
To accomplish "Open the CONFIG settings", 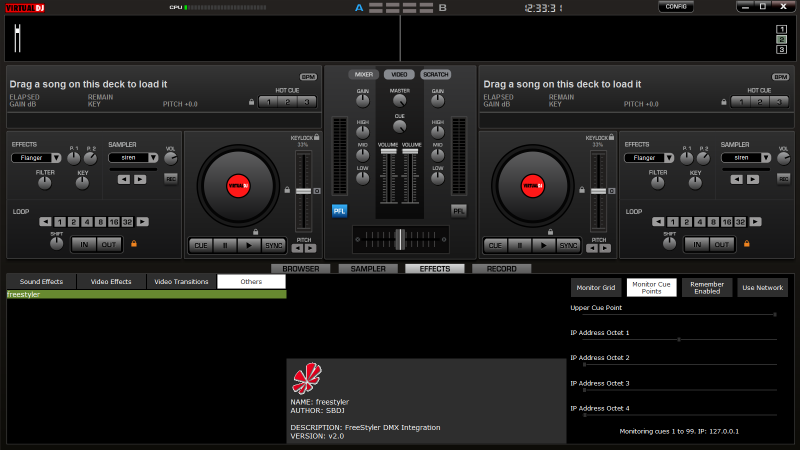I will click(x=676, y=7).
